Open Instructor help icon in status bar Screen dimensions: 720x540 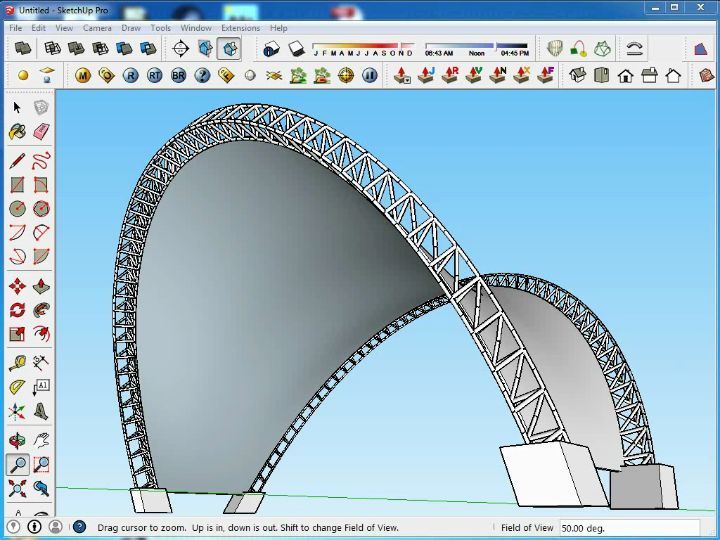(79, 527)
